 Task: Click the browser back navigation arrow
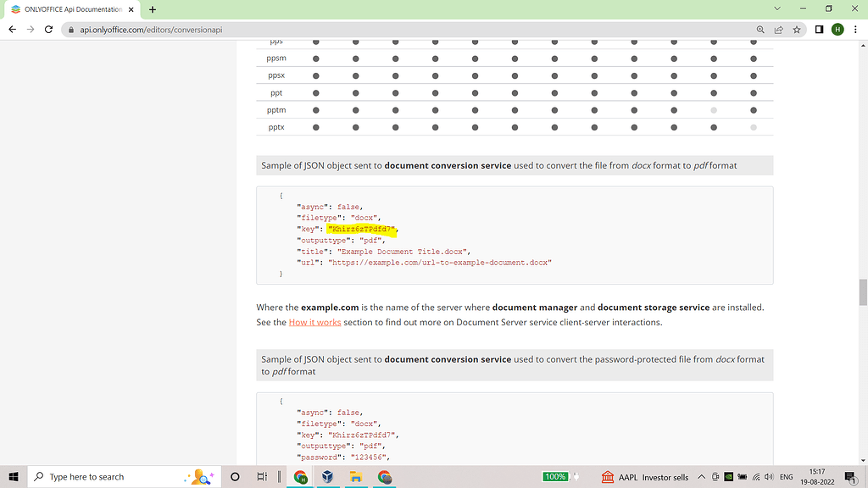tap(12, 29)
